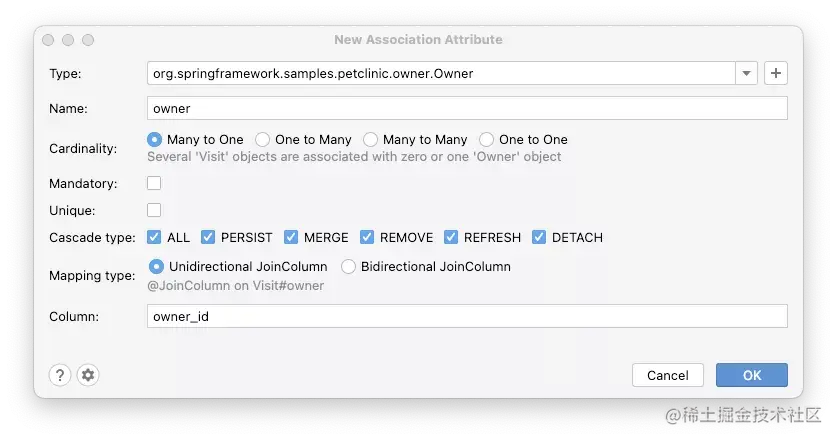This screenshot has height=440, width=837.
Task: Uncheck the REMOVE cascade option
Action: [367, 237]
